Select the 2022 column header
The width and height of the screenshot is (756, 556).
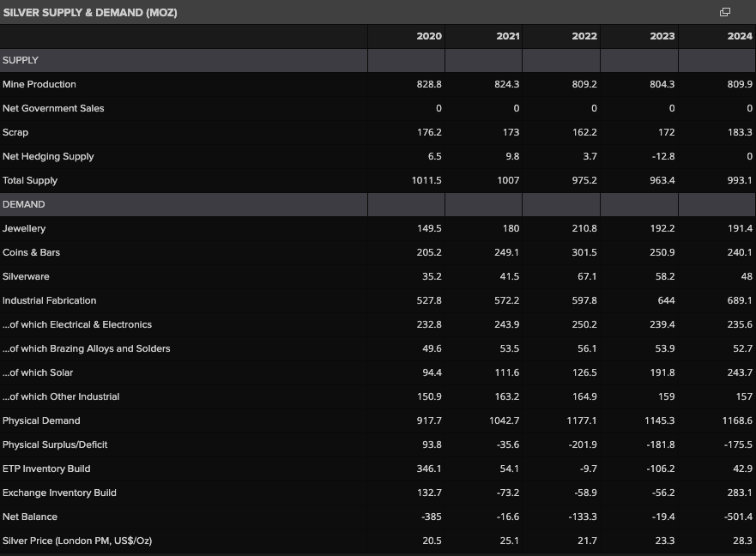point(584,36)
